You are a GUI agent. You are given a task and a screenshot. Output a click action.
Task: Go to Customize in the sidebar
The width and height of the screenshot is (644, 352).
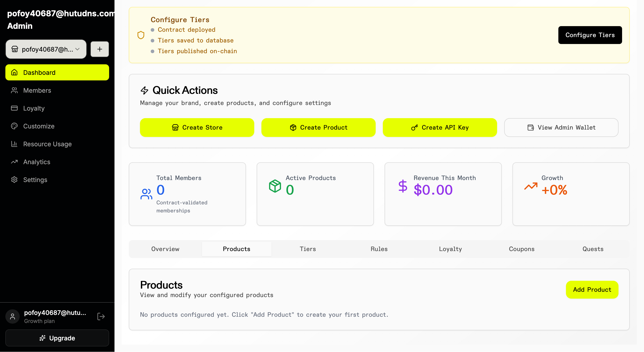click(x=39, y=126)
